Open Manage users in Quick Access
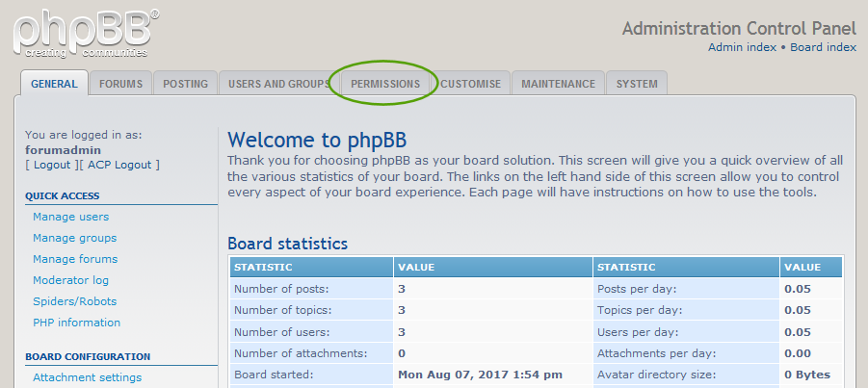 pyautogui.click(x=70, y=217)
